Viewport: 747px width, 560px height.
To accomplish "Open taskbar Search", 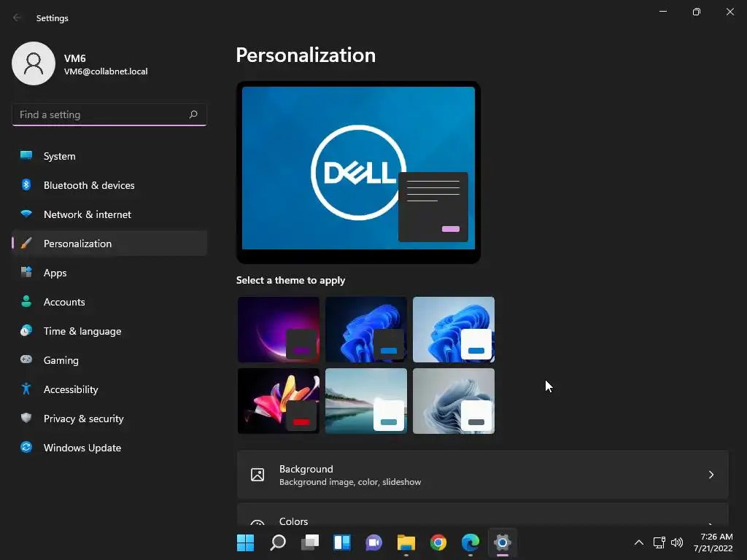I will coord(278,542).
